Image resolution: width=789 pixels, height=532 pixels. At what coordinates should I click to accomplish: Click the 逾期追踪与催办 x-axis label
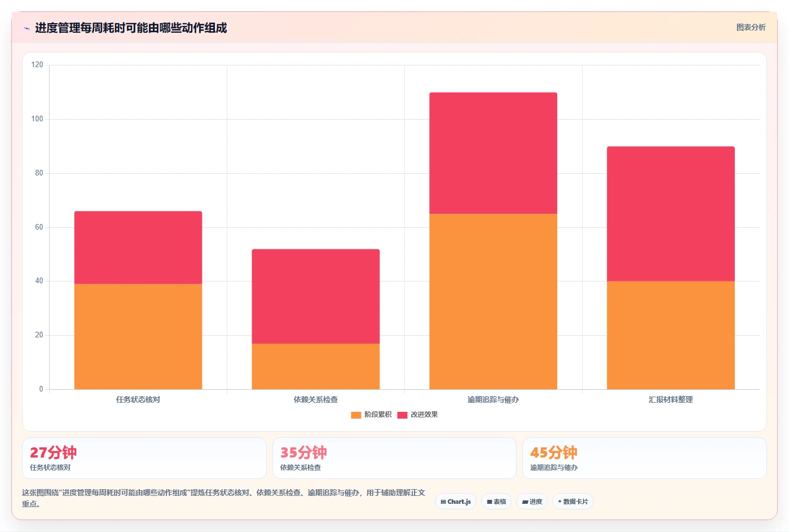pyautogui.click(x=493, y=399)
